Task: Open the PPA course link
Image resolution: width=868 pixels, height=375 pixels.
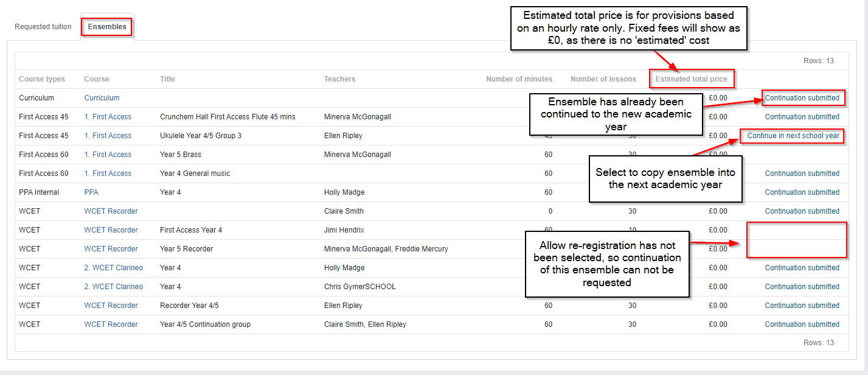Action: click(91, 192)
